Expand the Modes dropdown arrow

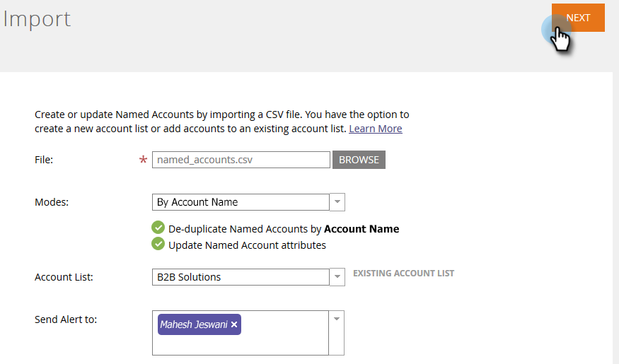click(x=337, y=202)
